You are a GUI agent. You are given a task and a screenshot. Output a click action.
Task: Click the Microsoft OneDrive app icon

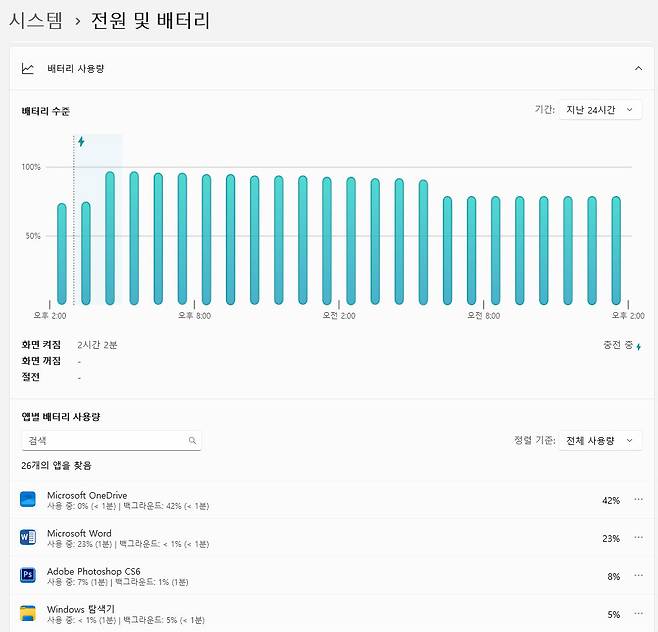pyautogui.click(x=28, y=499)
